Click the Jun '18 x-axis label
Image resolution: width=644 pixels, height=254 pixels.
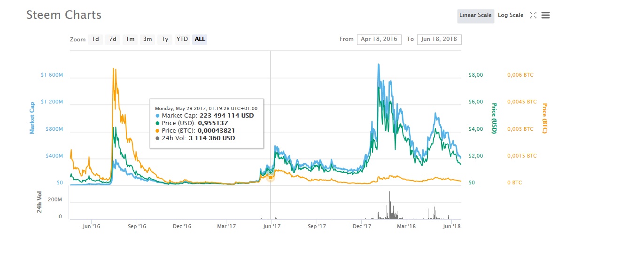[452, 227]
